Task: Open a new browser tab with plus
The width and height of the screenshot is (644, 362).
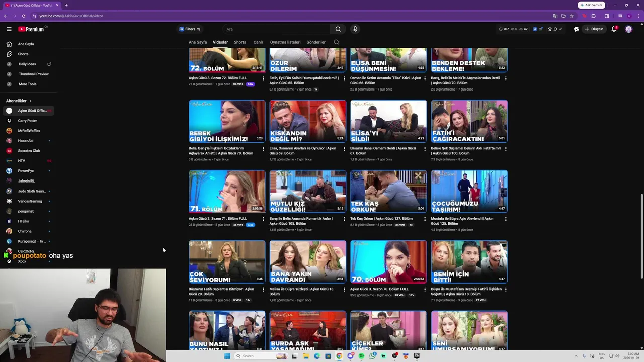Action: [x=66, y=5]
